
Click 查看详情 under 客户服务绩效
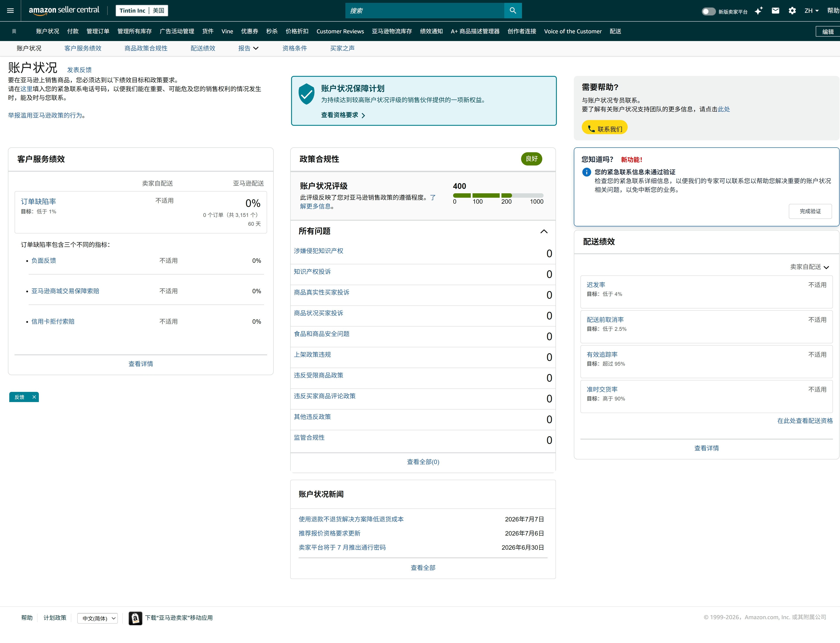pyautogui.click(x=141, y=364)
